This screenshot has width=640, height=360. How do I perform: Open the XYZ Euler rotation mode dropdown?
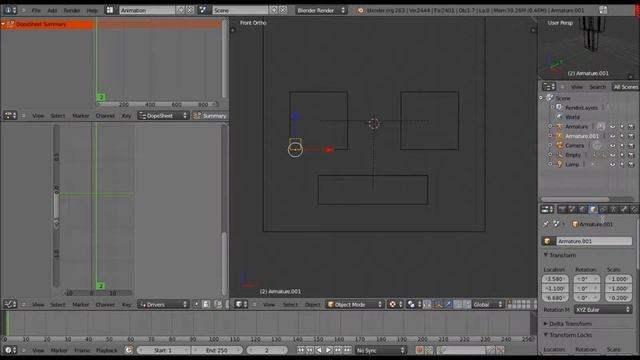pos(603,310)
